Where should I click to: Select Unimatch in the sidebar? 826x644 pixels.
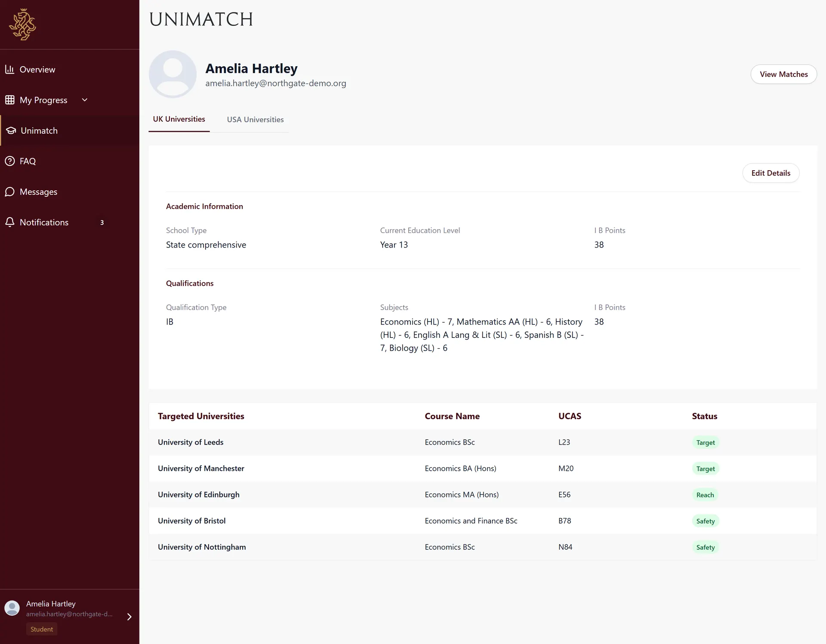tap(70, 130)
